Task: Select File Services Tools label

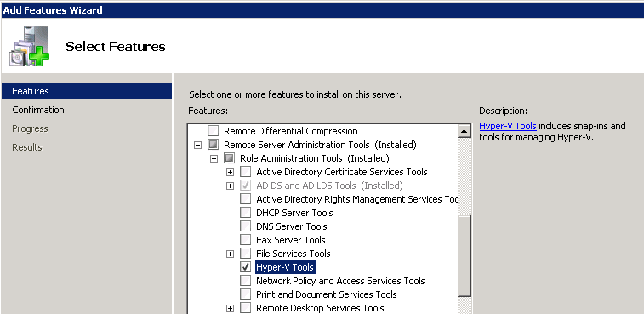Action: tap(294, 254)
